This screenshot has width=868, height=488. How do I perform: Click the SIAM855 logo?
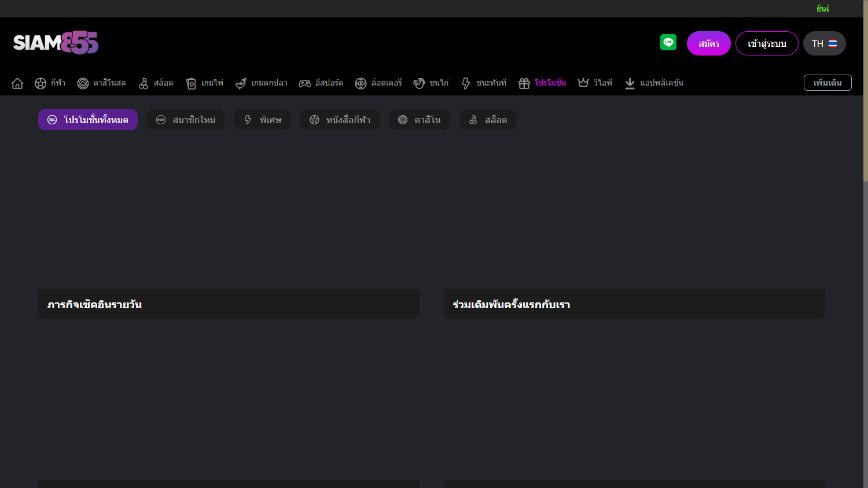(x=56, y=43)
